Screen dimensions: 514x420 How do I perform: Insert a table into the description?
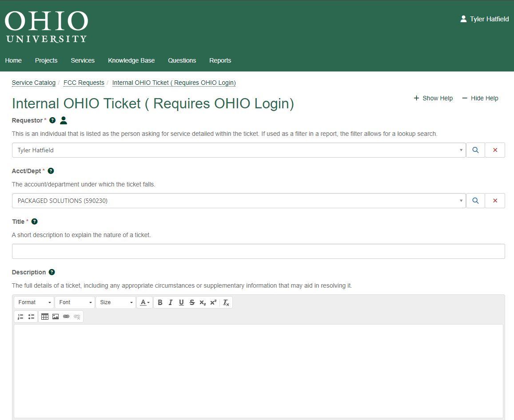pyautogui.click(x=45, y=317)
